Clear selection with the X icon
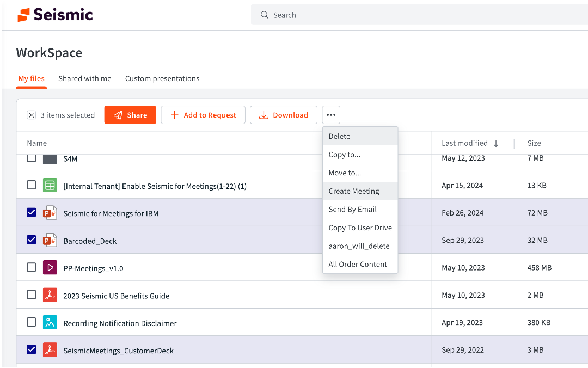 coord(32,115)
